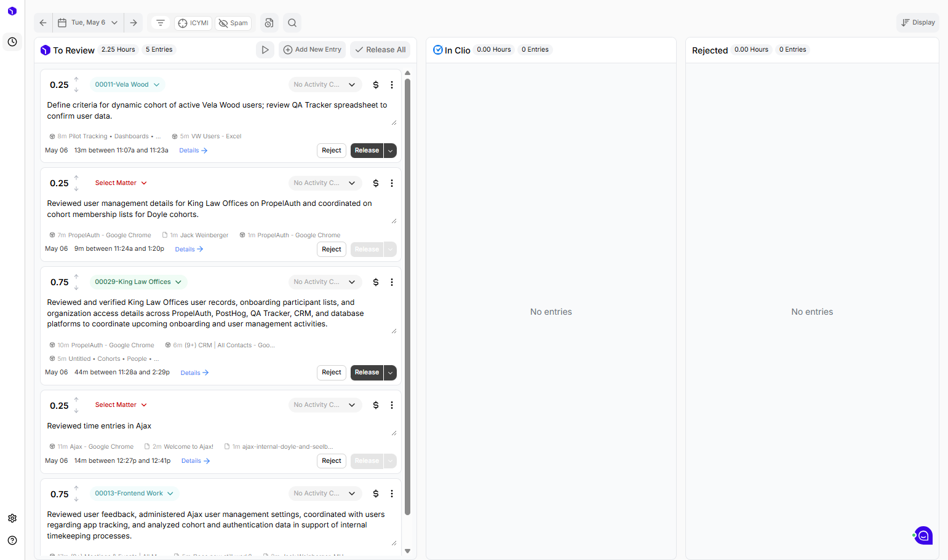
Task: Open Select Matter dropdown on PropelAuth cohort entry
Action: (121, 183)
